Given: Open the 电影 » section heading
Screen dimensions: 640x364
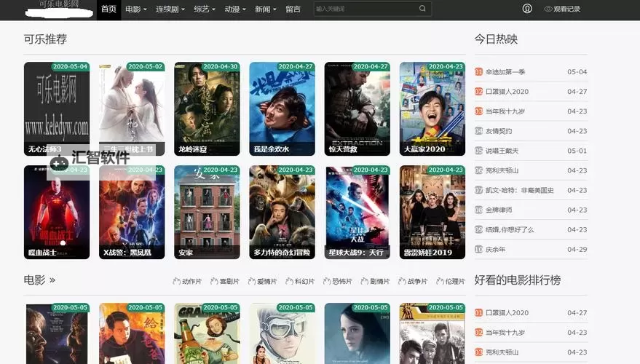Looking at the screenshot, I should click(39, 280).
